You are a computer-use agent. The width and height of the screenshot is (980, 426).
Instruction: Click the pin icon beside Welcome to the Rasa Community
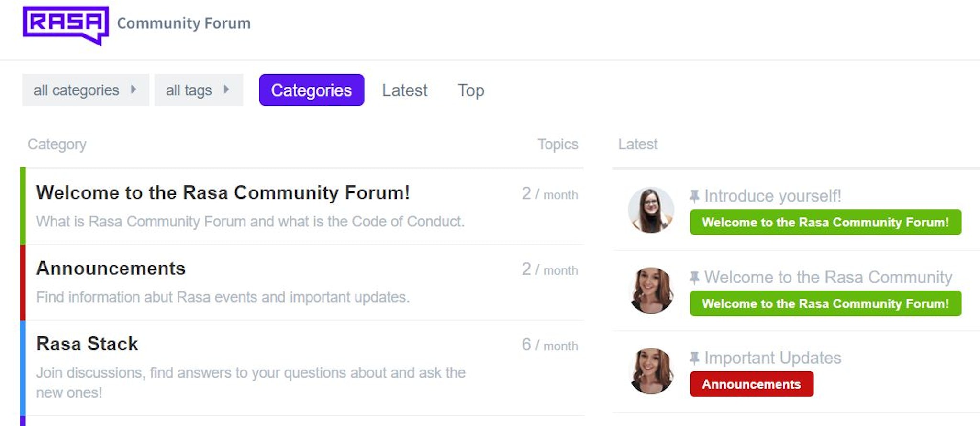pos(694,277)
